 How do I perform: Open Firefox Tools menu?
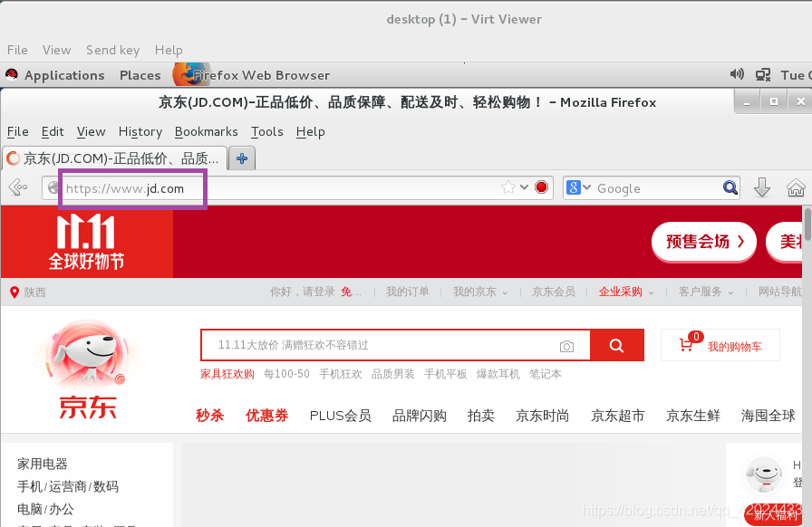[267, 132]
